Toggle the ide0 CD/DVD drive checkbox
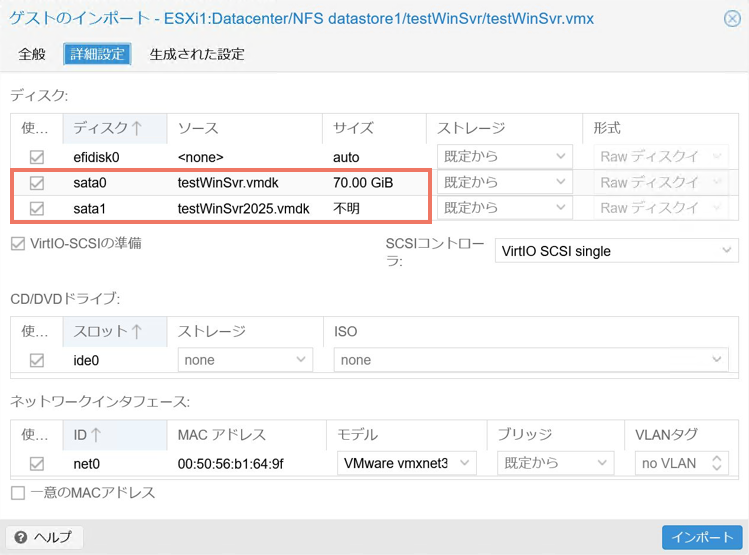Screen dimensions: 749x555 pos(37,360)
